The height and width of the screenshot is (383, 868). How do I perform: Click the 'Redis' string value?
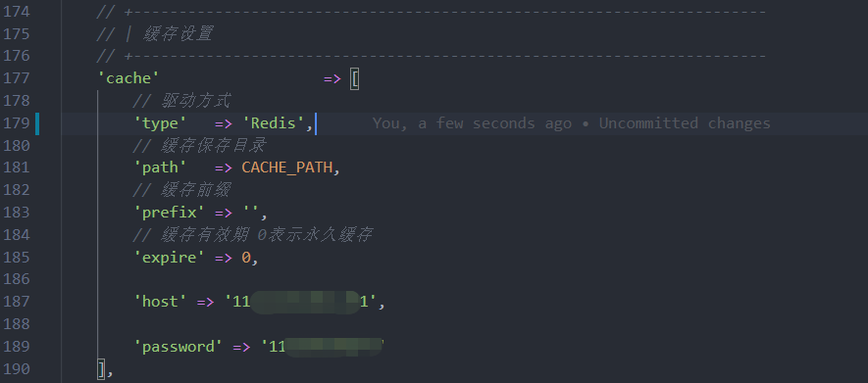click(274, 123)
